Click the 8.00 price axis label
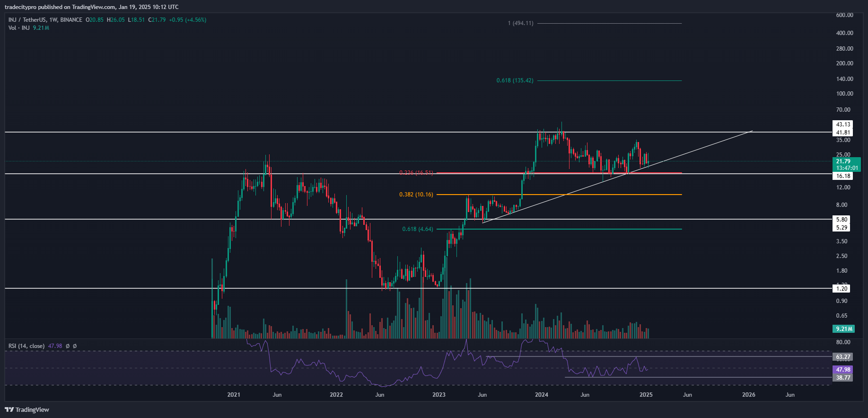Screen dimensions: 868x418 pos(842,205)
